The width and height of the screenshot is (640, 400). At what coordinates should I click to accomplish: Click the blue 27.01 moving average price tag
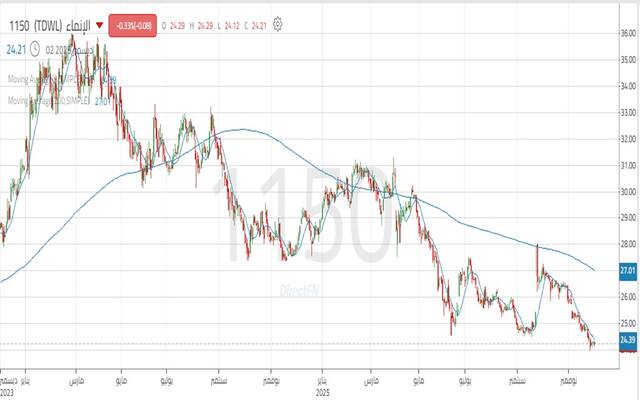[x=627, y=270]
